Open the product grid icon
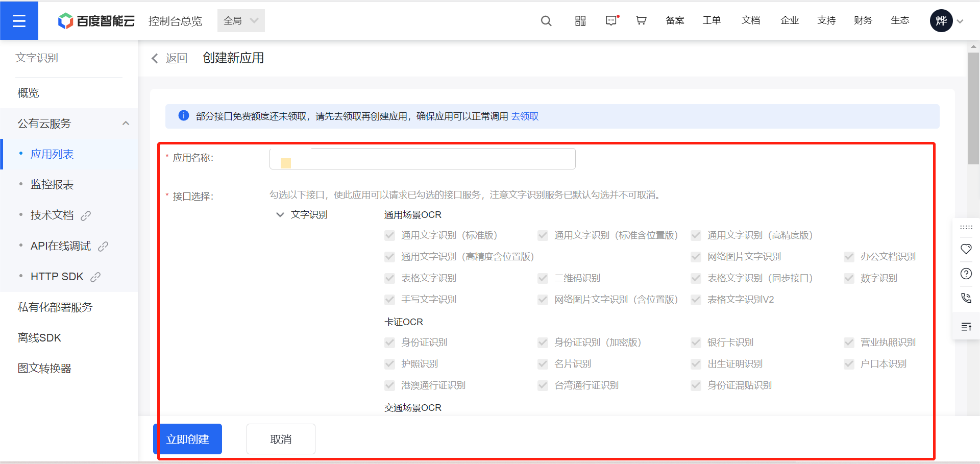Image resolution: width=980 pixels, height=464 pixels. pyautogui.click(x=580, y=21)
